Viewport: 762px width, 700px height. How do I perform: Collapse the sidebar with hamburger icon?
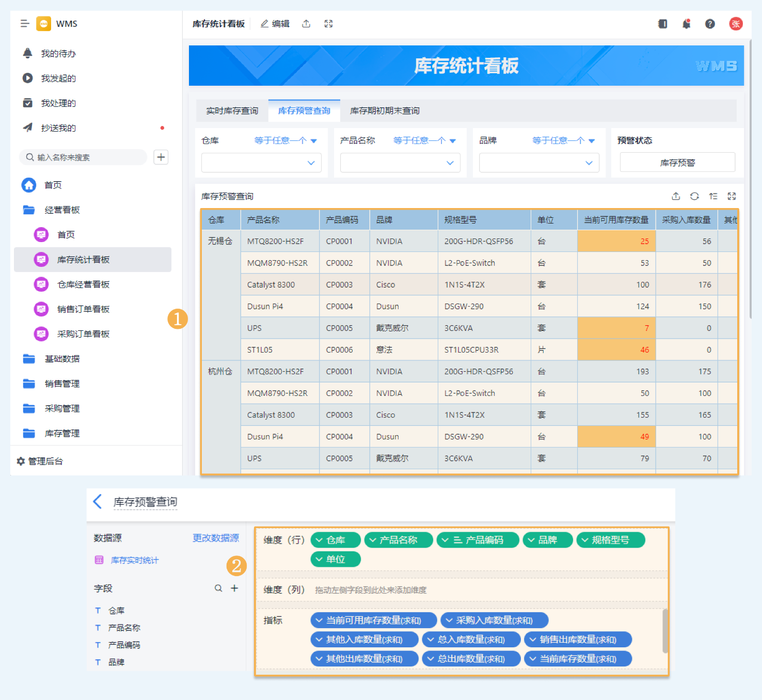coord(24,23)
